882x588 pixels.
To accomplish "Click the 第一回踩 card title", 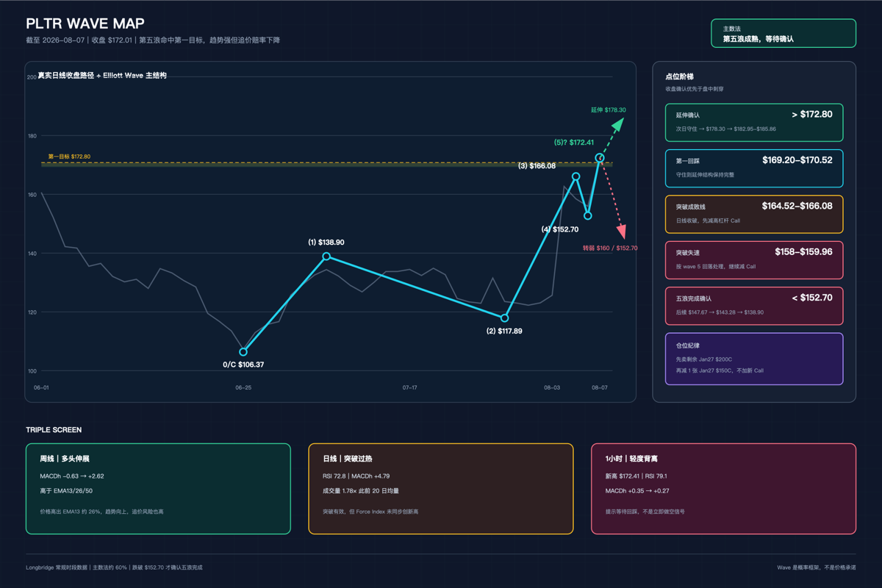I will 688,161.
